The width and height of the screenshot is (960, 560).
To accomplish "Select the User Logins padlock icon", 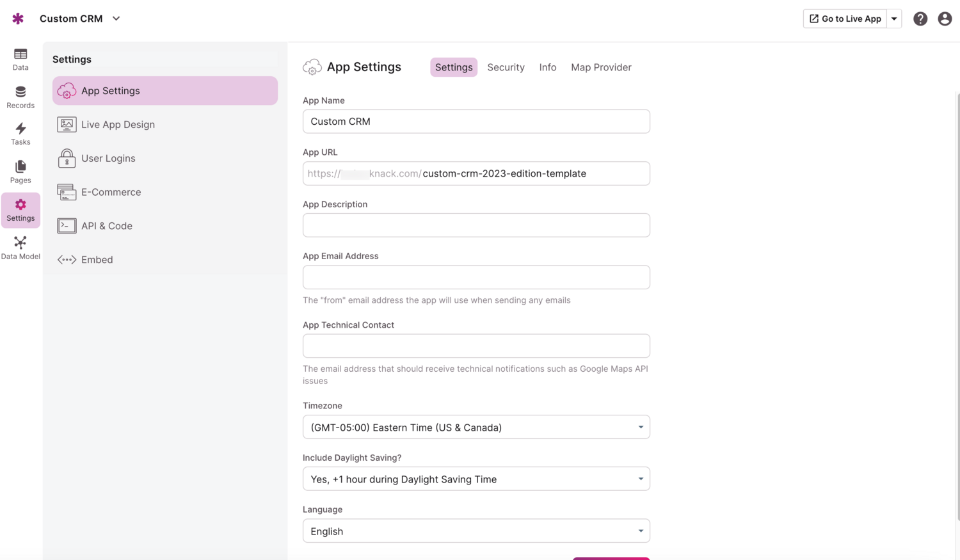I will [67, 158].
